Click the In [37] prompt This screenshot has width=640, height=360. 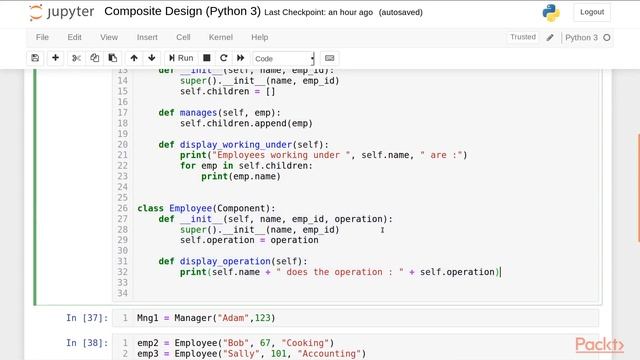[x=87, y=318]
